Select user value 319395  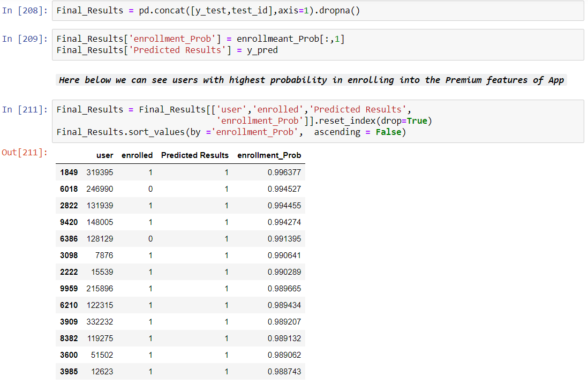pos(100,172)
